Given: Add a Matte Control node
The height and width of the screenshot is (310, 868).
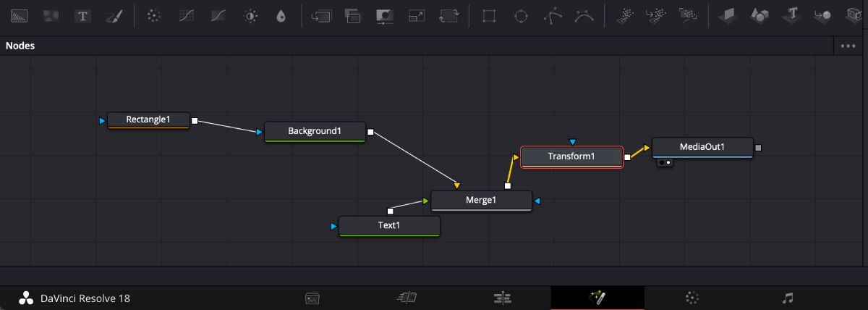Looking at the screenshot, I should (x=385, y=15).
